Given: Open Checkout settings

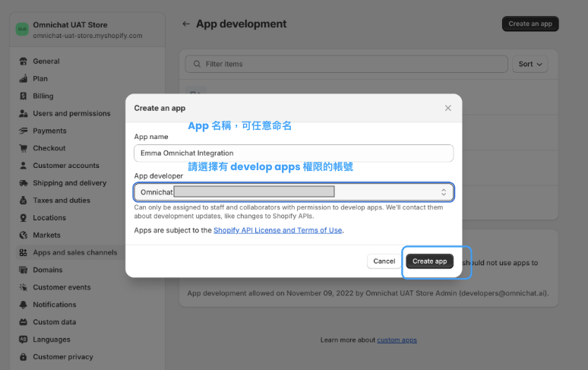Looking at the screenshot, I should coord(49,148).
